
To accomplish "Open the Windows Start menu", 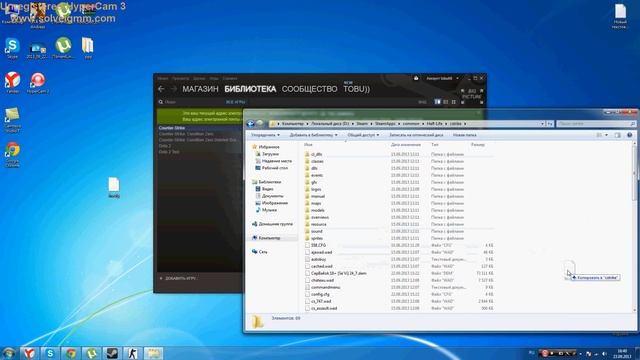I will (8, 353).
